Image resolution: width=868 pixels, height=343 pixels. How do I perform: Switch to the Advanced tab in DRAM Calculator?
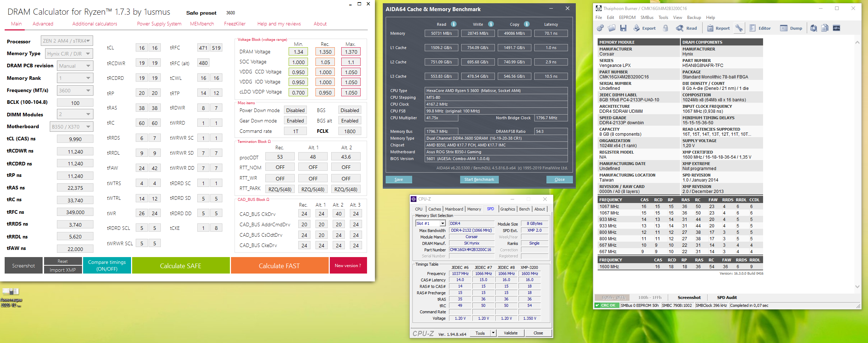(43, 24)
